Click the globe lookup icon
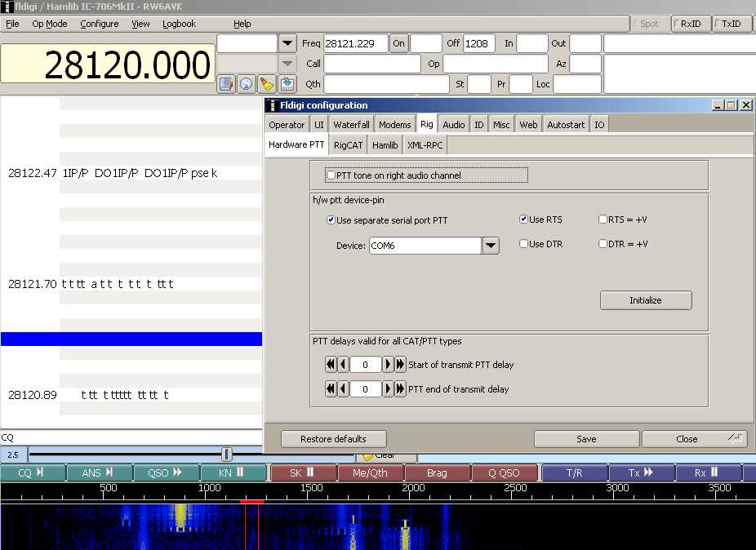 pyautogui.click(x=246, y=83)
